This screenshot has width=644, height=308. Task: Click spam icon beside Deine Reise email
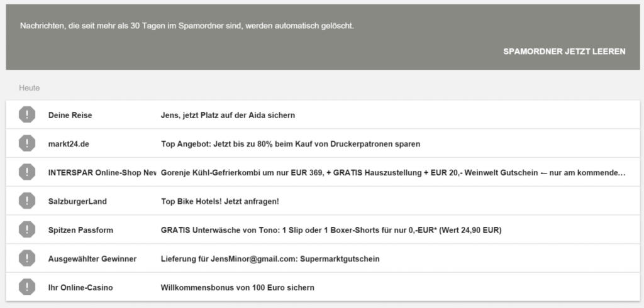(27, 115)
